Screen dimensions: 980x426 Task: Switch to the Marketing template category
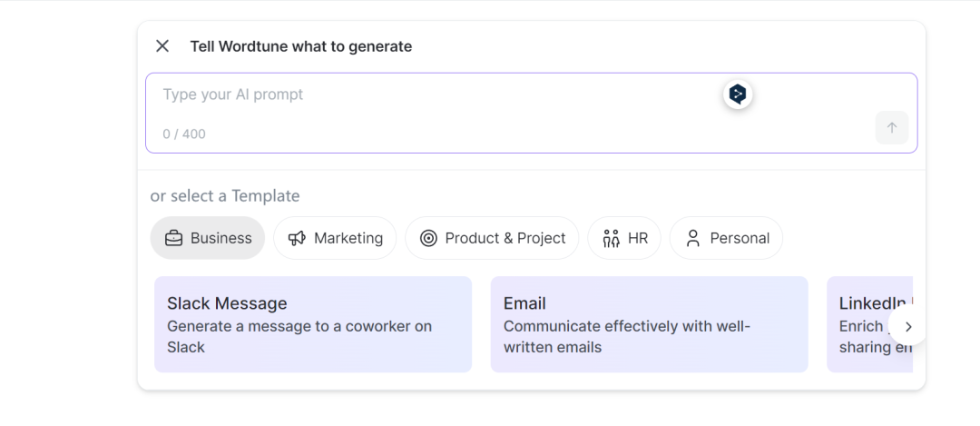[x=335, y=238]
